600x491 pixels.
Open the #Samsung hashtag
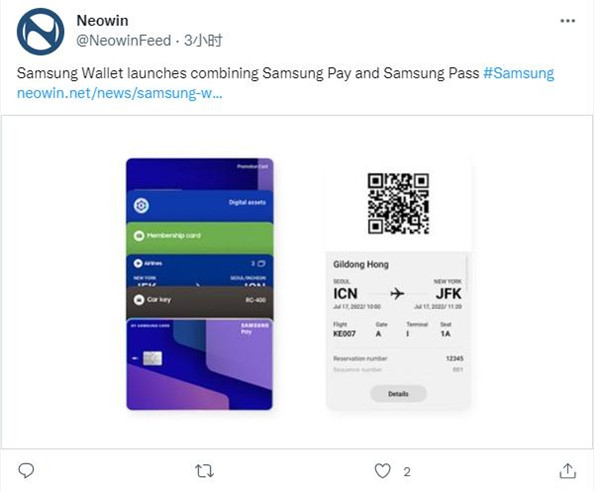[518, 74]
